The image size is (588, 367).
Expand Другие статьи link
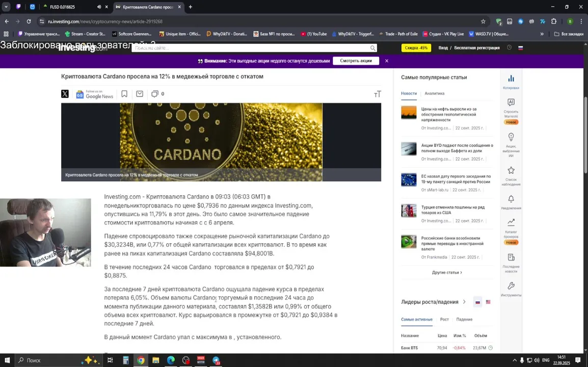tap(447, 272)
